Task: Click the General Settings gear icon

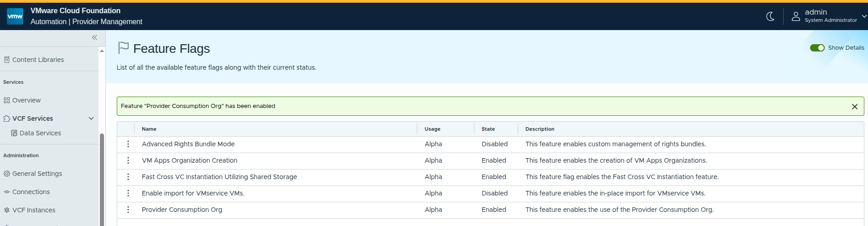Action: (7, 174)
